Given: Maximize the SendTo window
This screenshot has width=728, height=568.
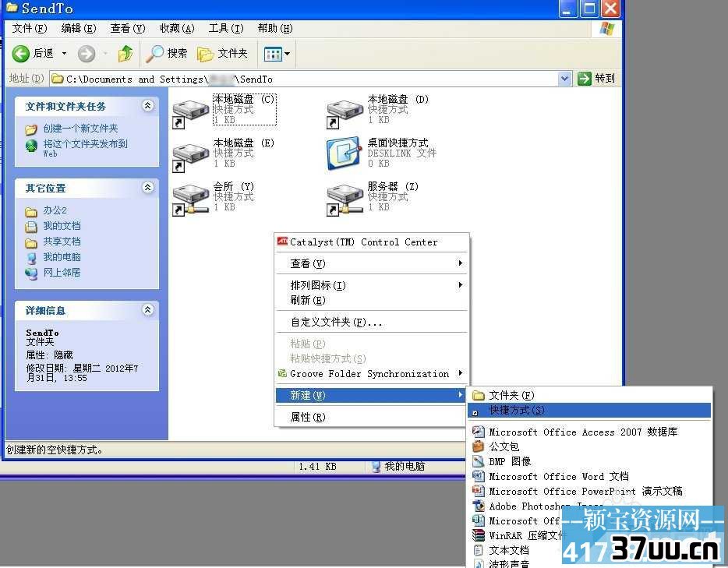Looking at the screenshot, I should pyautogui.click(x=589, y=9).
